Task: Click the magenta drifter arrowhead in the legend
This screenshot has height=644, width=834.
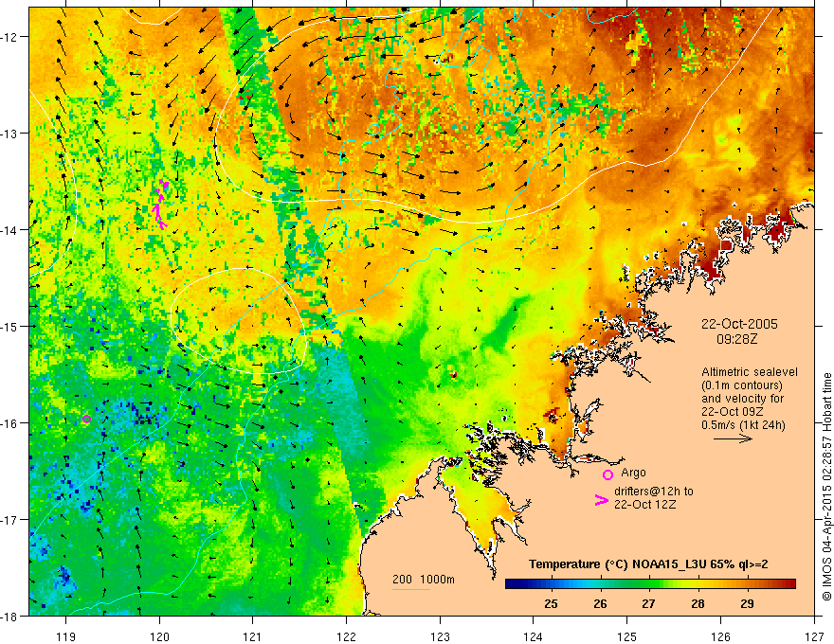Action: pyautogui.click(x=601, y=500)
